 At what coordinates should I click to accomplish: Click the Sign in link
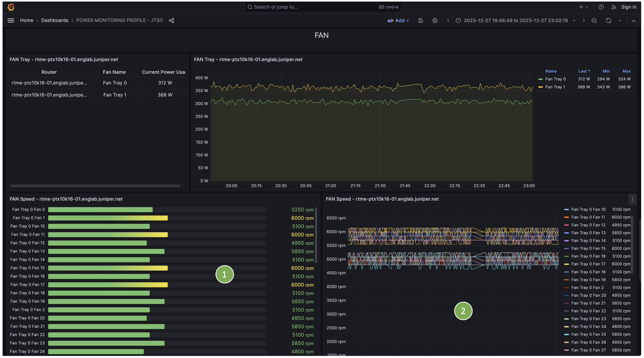tap(629, 7)
